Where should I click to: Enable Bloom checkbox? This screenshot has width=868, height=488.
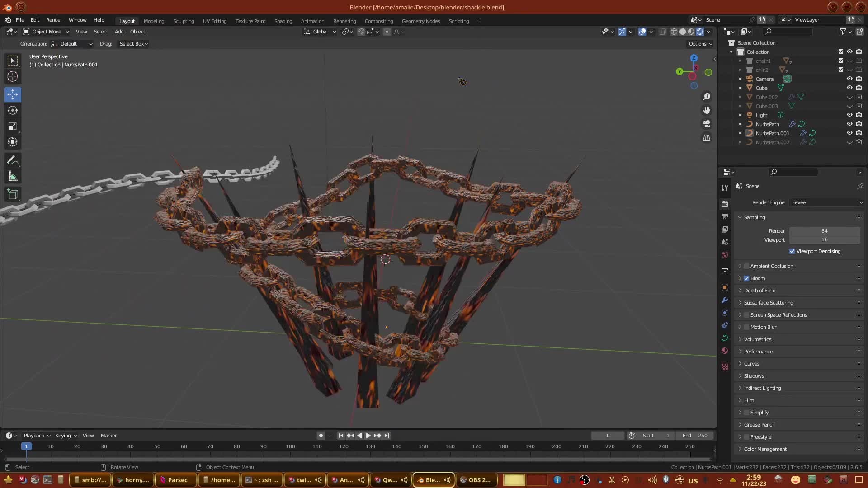pos(746,278)
